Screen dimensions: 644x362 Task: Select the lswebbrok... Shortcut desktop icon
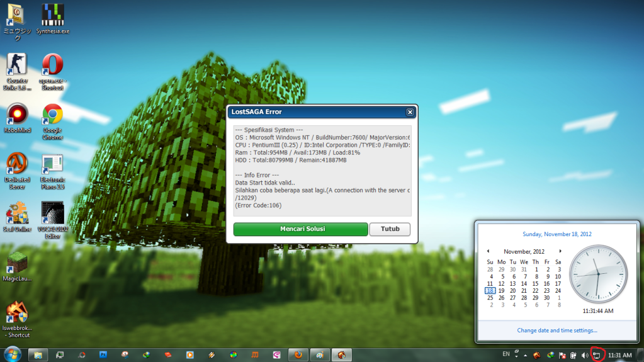(x=17, y=320)
